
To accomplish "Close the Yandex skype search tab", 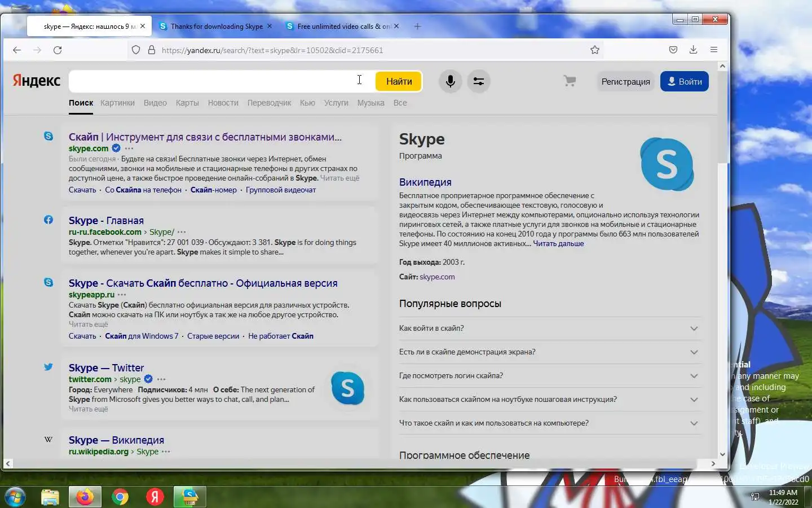I will click(143, 27).
